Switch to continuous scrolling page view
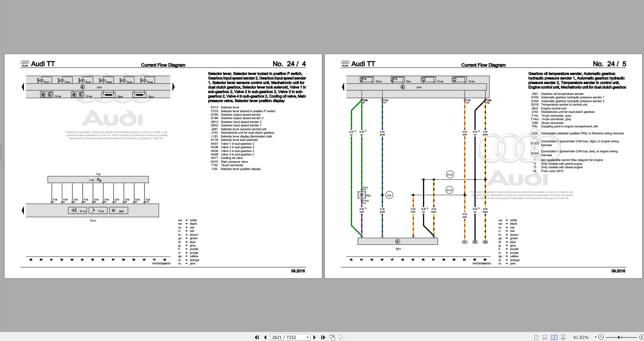The width and height of the screenshot is (644, 341). pyautogui.click(x=545, y=337)
